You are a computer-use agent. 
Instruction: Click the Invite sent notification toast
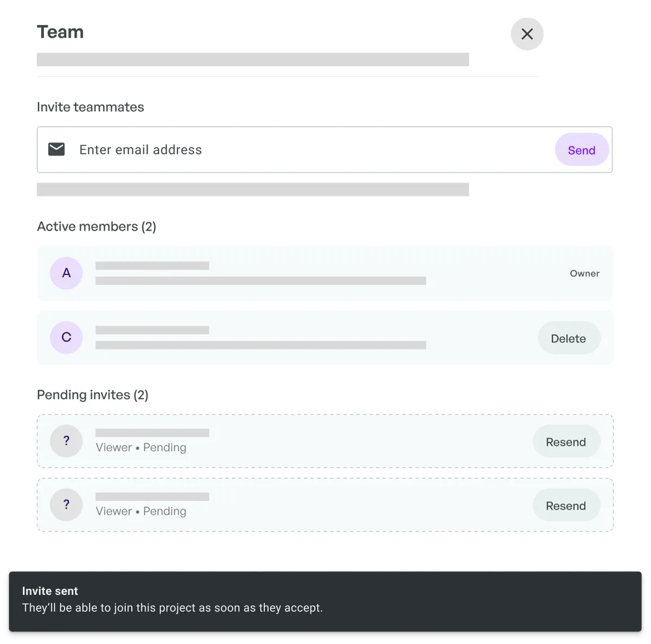click(325, 599)
